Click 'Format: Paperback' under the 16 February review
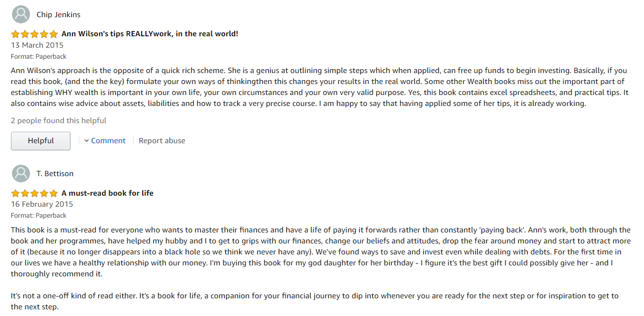 (39, 215)
